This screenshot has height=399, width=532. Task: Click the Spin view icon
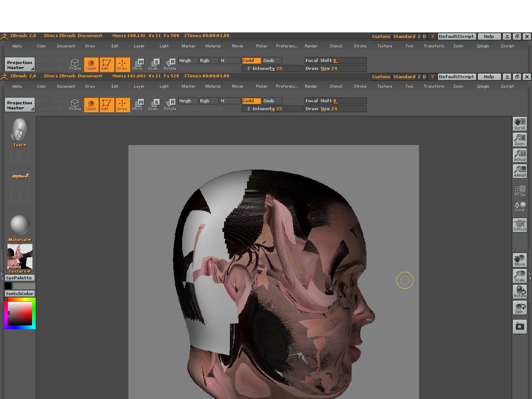520,308
